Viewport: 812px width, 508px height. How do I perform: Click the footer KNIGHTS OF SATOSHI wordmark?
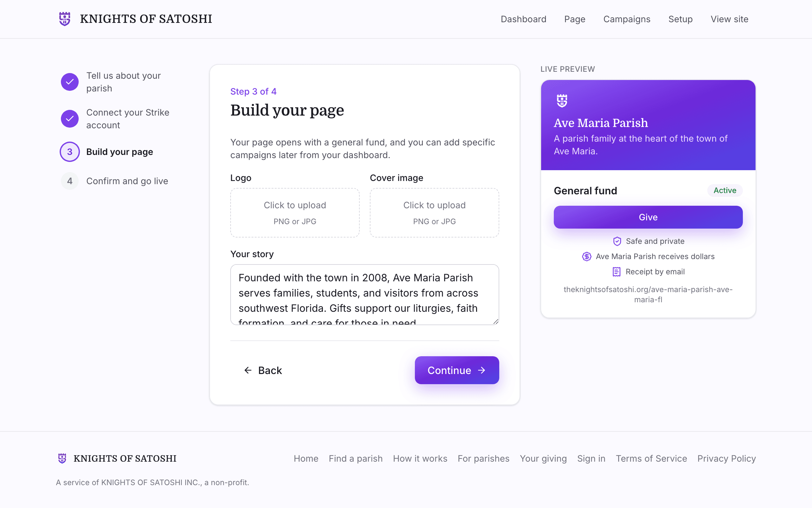tap(125, 458)
